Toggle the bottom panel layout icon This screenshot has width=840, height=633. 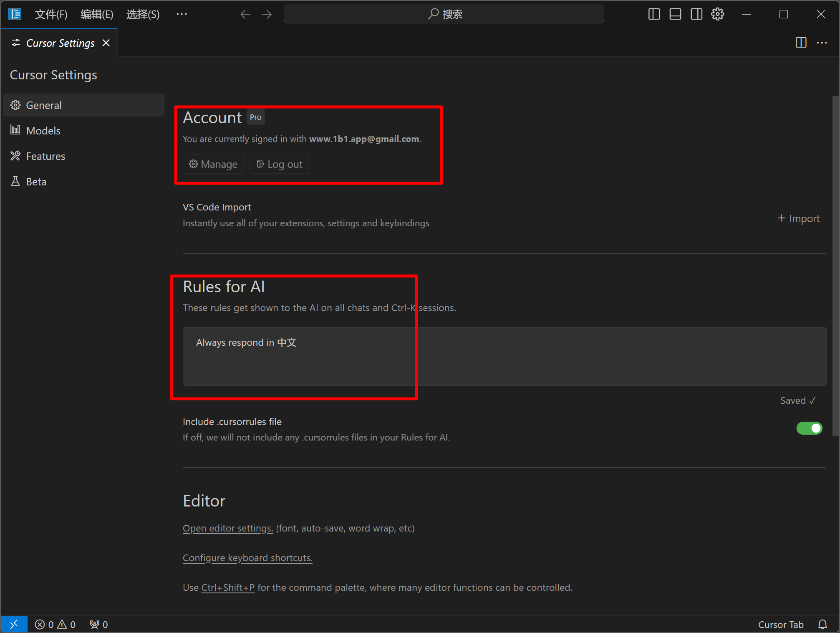click(x=675, y=14)
